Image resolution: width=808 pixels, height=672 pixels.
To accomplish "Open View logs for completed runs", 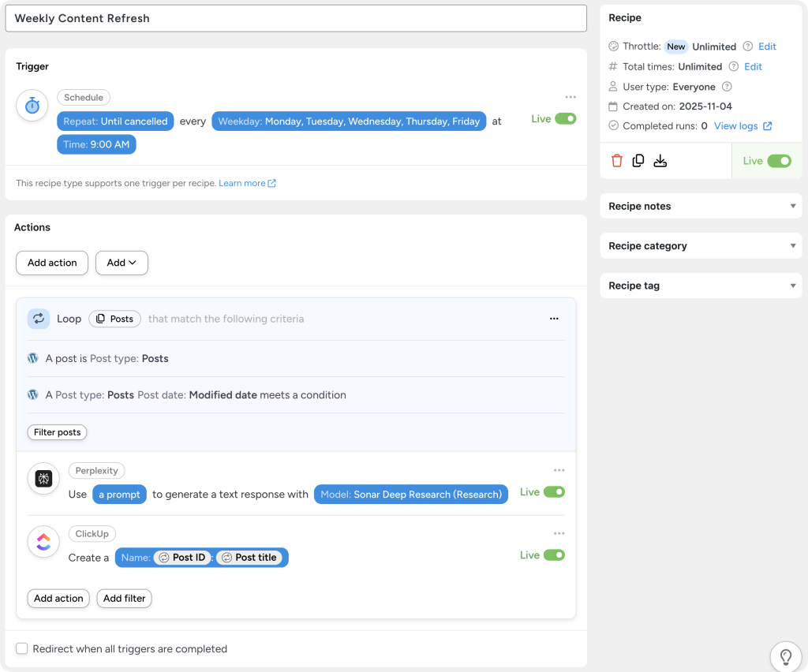I will pyautogui.click(x=737, y=125).
